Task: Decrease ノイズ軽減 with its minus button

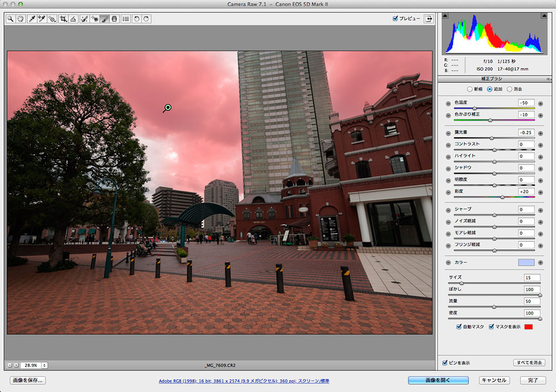Action: pyautogui.click(x=448, y=222)
